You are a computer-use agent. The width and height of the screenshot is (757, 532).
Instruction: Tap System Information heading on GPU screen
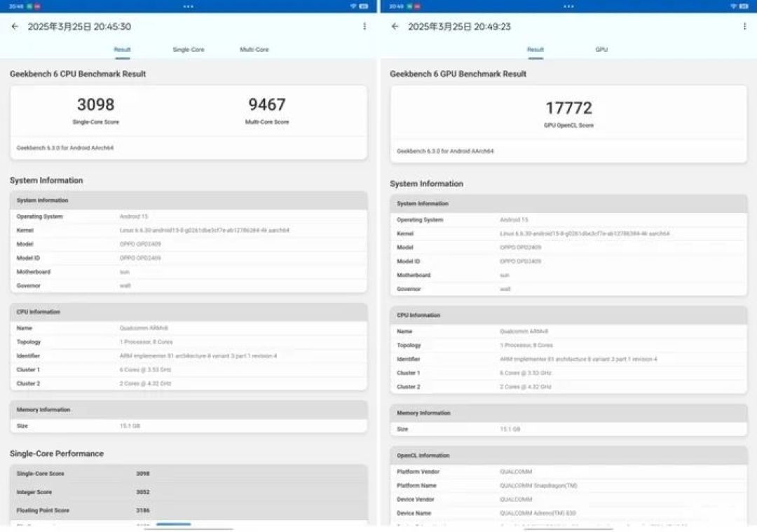click(x=426, y=184)
